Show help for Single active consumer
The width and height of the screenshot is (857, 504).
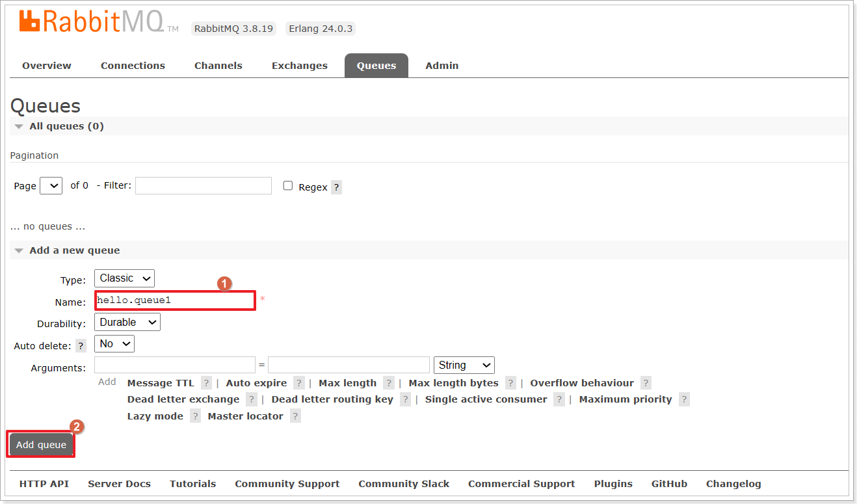point(559,399)
